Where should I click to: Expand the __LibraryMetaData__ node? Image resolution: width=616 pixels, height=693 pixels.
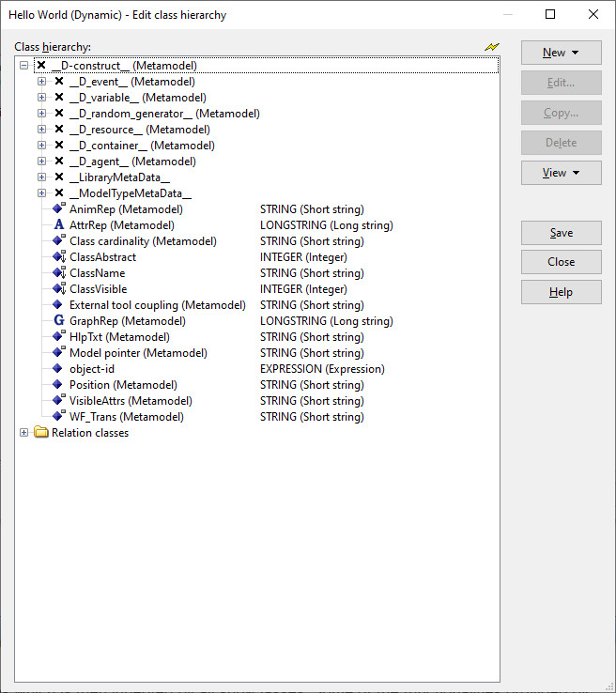pos(41,177)
